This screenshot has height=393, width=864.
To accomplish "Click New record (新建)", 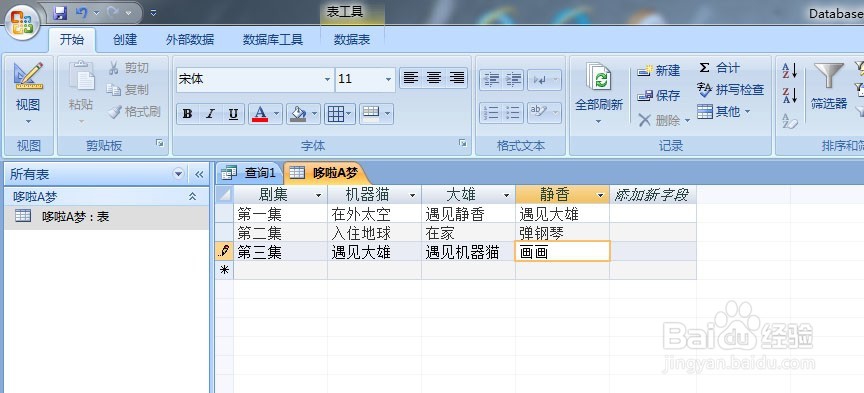I will [659, 71].
